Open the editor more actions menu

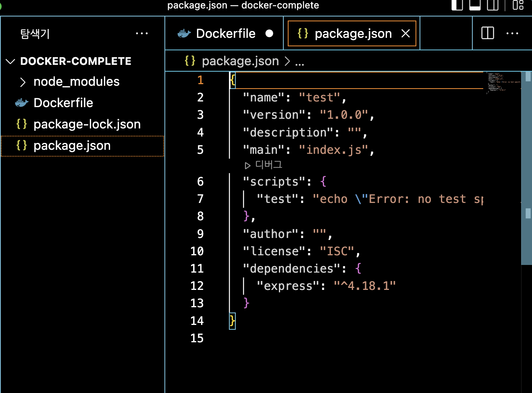coord(512,33)
